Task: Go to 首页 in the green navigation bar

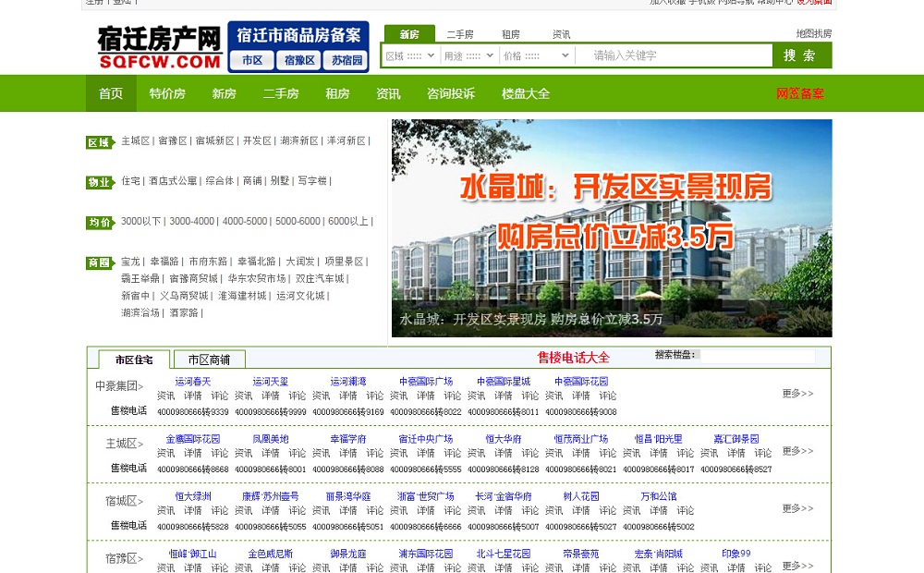Action: (111, 93)
